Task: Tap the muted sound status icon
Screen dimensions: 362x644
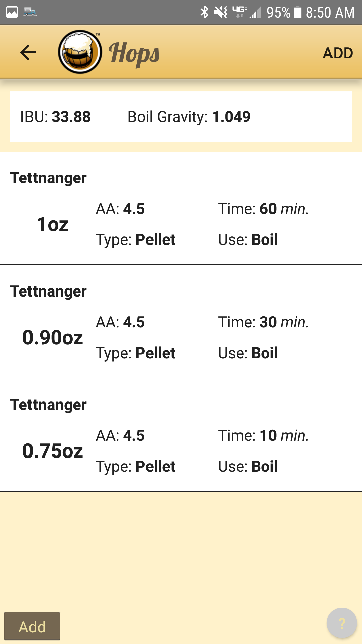Action: 221,12
